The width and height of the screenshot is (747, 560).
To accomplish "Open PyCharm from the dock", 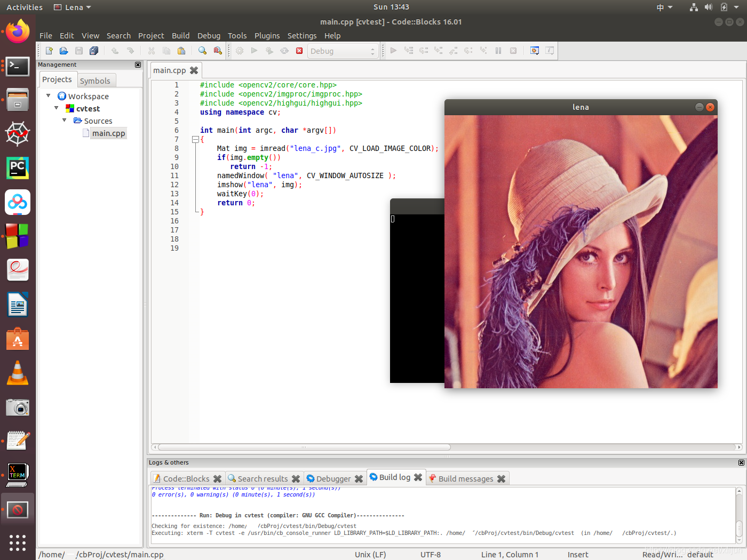I will 18,168.
